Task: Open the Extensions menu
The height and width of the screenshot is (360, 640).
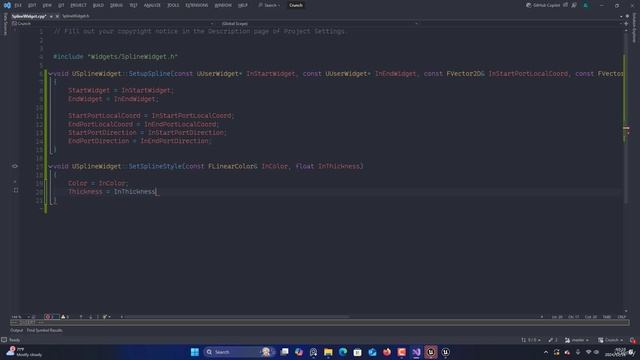Action: point(197,5)
